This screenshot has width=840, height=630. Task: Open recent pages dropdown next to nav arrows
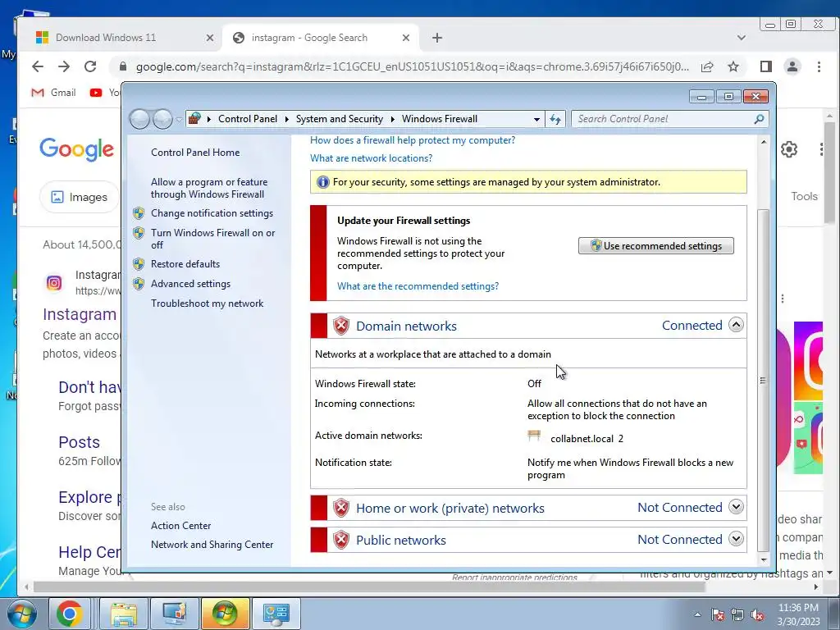pos(179,119)
